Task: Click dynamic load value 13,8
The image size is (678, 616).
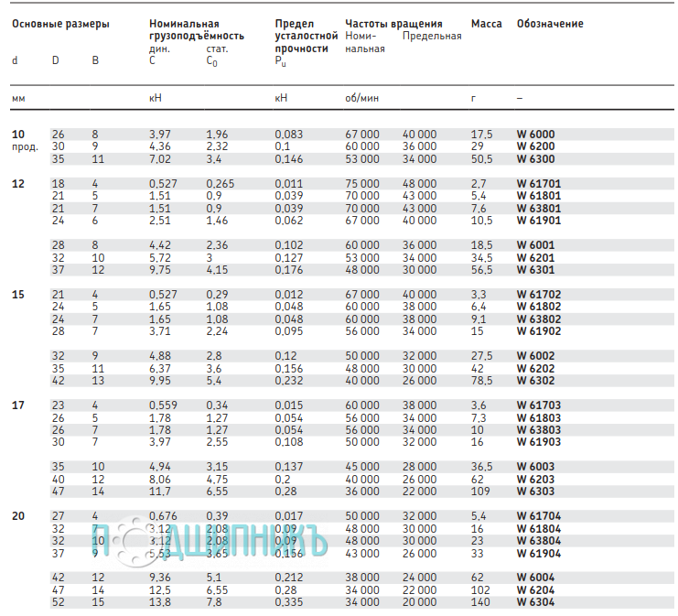Action: pos(160,602)
